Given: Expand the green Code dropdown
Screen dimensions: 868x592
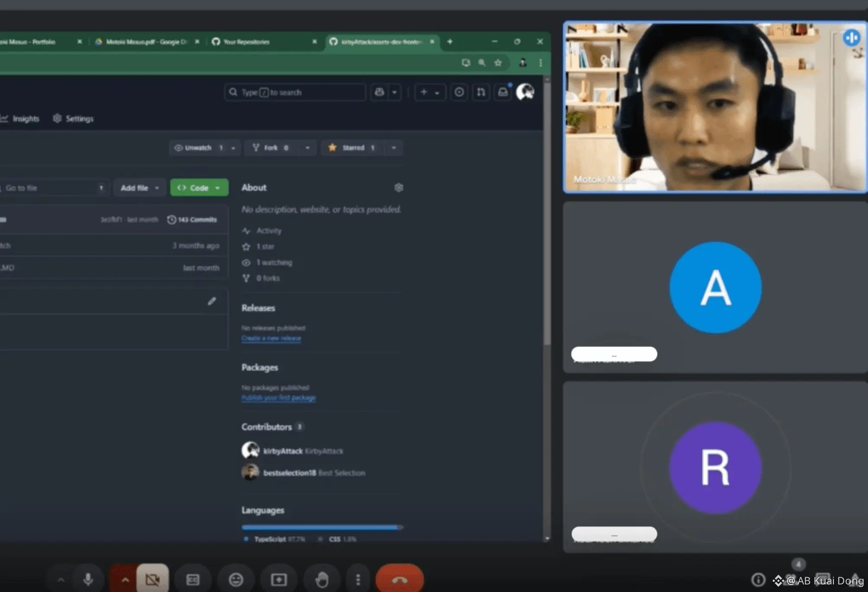Looking at the screenshot, I should click(199, 188).
